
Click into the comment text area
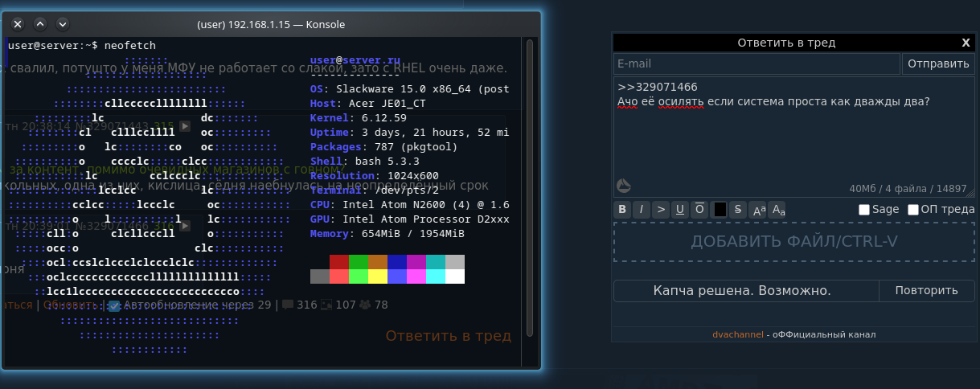[x=794, y=137]
